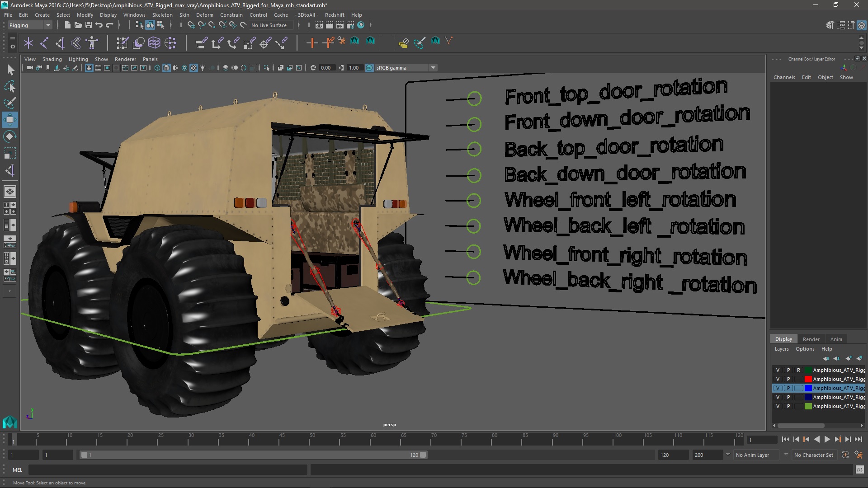Toggle playback P on the last layer
Image resolution: width=868 pixels, height=488 pixels.
coord(788,406)
